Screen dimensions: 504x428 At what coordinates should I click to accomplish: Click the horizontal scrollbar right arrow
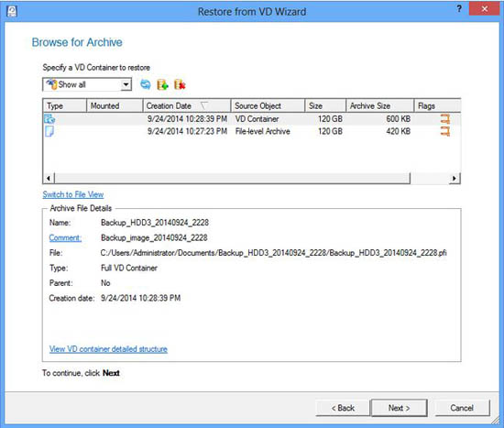point(455,178)
